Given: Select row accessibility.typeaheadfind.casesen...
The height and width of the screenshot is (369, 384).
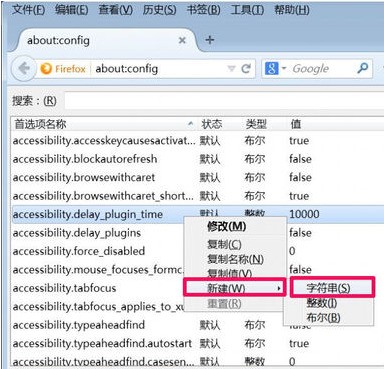Looking at the screenshot, I should click(198, 361).
